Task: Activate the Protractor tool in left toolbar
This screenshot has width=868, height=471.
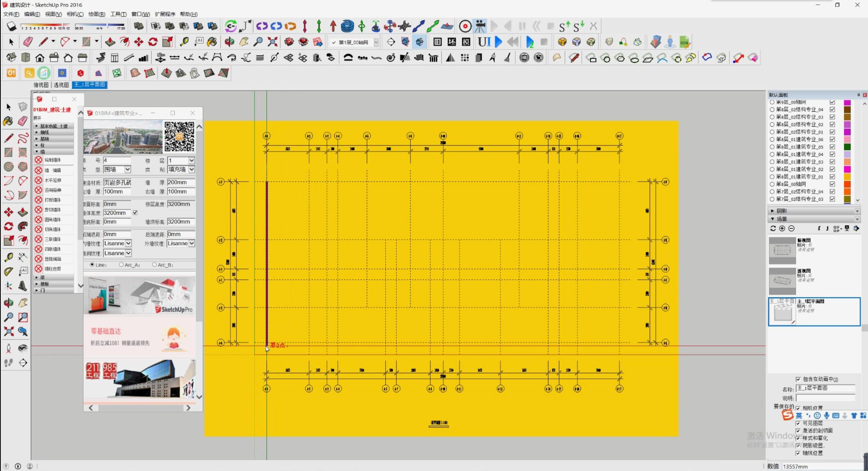Action: (x=9, y=271)
